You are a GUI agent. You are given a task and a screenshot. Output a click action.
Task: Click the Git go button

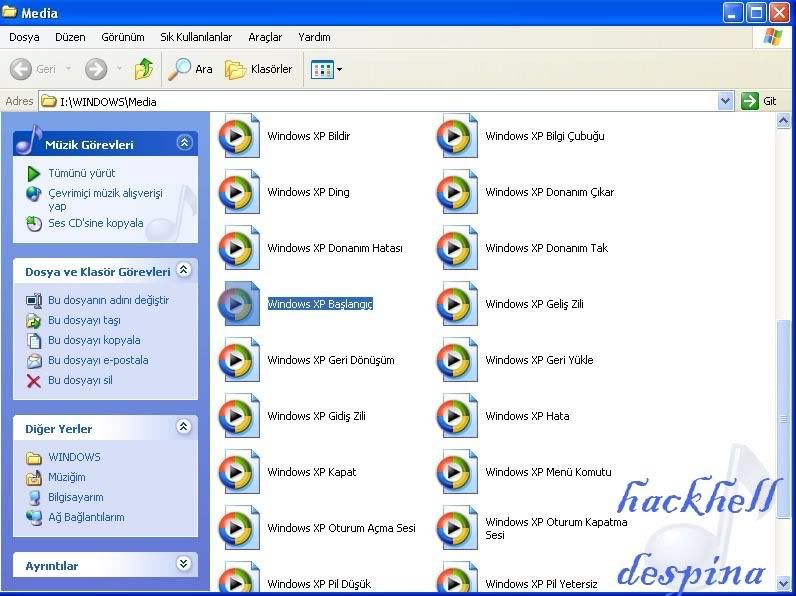759,101
